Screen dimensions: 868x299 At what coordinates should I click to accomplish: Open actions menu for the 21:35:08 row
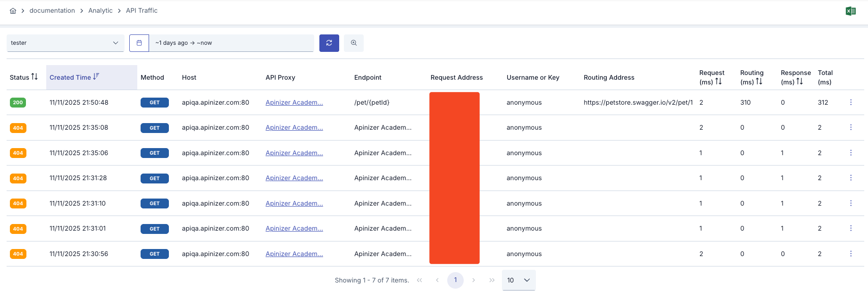(x=851, y=127)
